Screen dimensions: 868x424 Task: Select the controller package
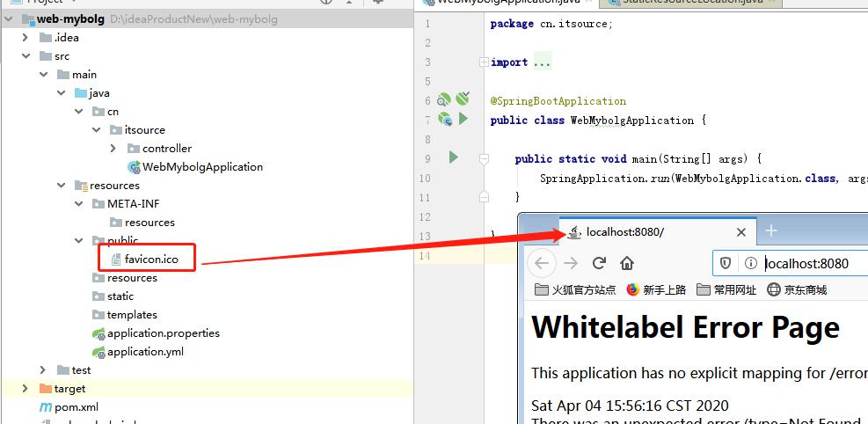(166, 149)
